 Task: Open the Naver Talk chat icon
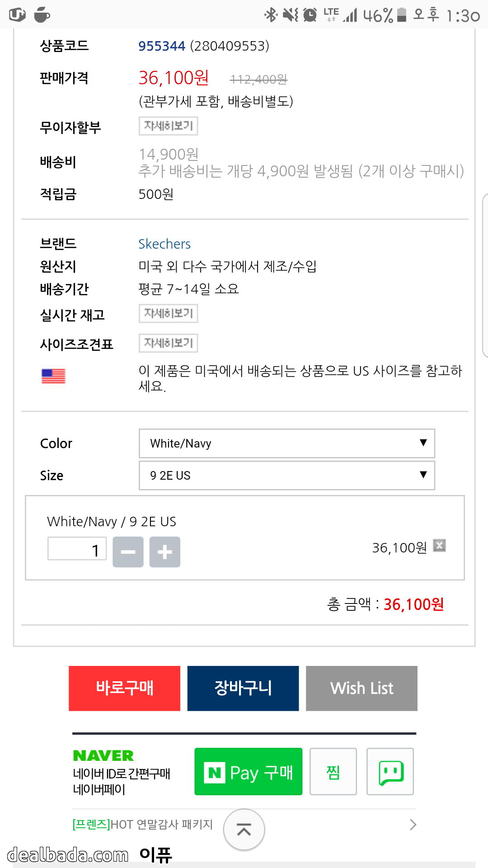[x=390, y=772]
